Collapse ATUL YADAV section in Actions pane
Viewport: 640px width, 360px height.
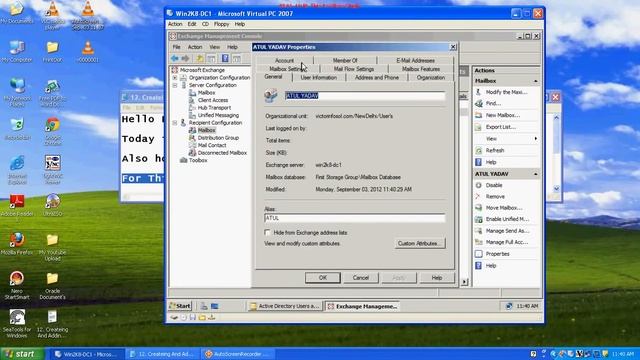pyautogui.click(x=536, y=174)
